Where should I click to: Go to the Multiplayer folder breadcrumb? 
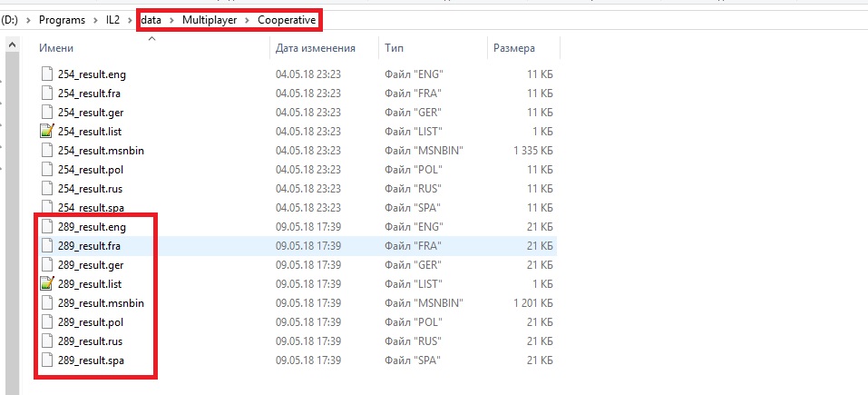(x=210, y=21)
